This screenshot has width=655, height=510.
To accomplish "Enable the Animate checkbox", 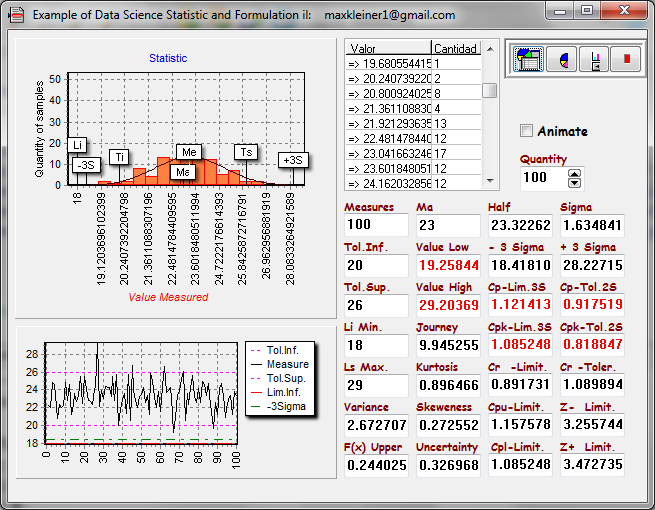I will coord(527,131).
